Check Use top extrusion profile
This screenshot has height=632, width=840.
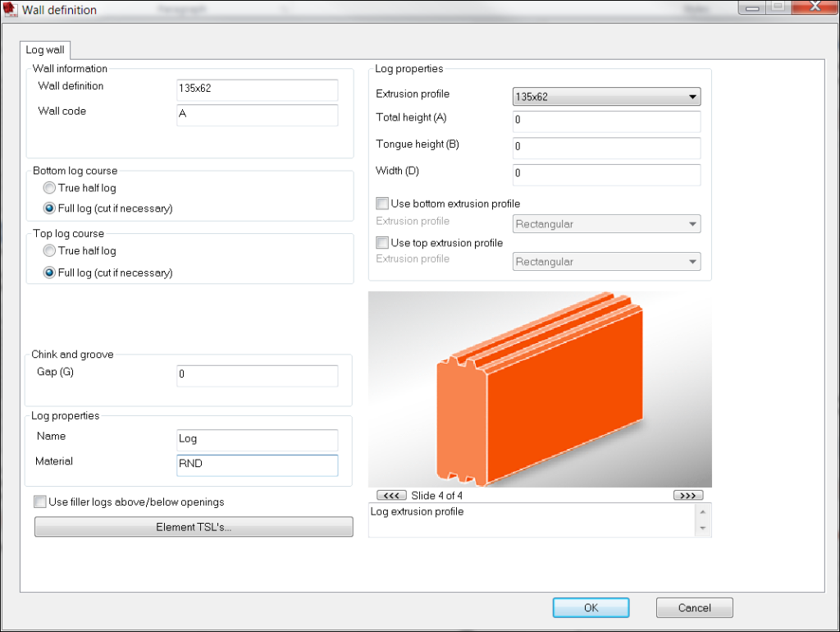(x=382, y=242)
